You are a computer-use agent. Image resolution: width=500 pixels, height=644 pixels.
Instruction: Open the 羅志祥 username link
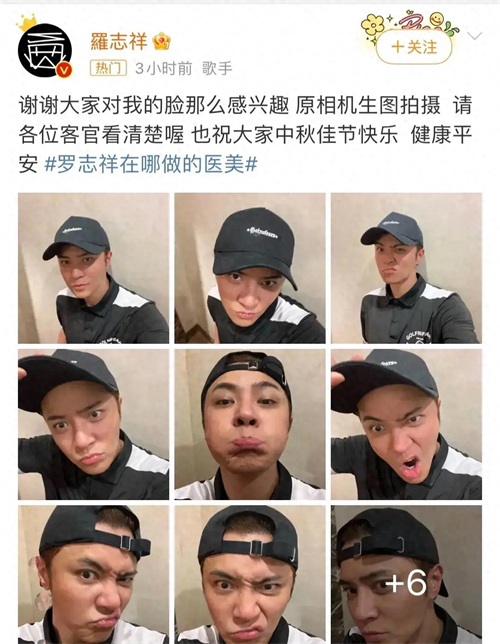pos(119,41)
